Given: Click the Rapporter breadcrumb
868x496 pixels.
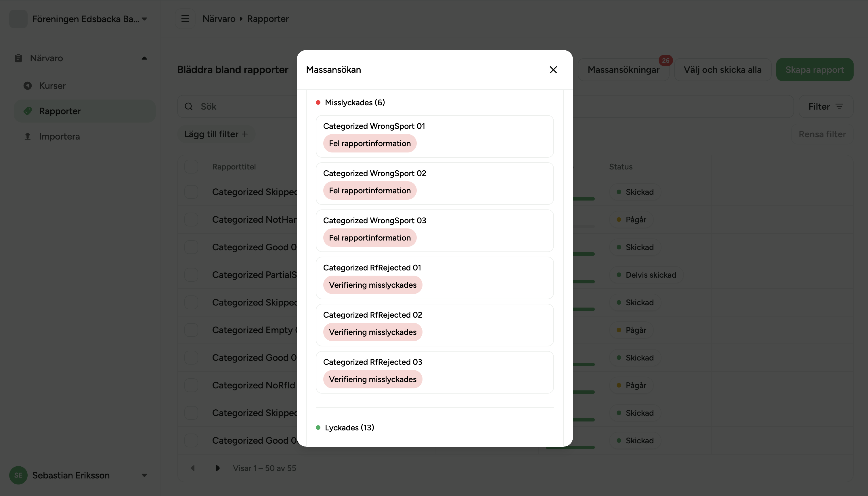Looking at the screenshot, I should 268,19.
